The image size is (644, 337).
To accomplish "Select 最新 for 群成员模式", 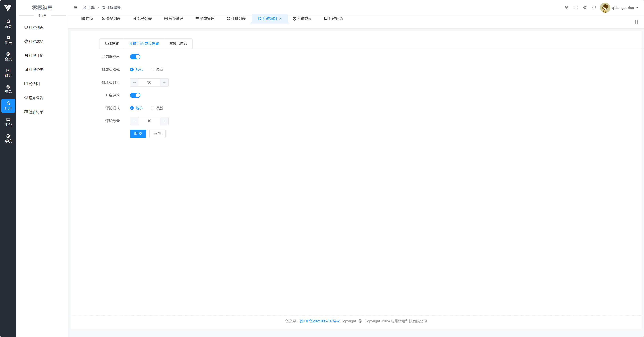I will [152, 70].
